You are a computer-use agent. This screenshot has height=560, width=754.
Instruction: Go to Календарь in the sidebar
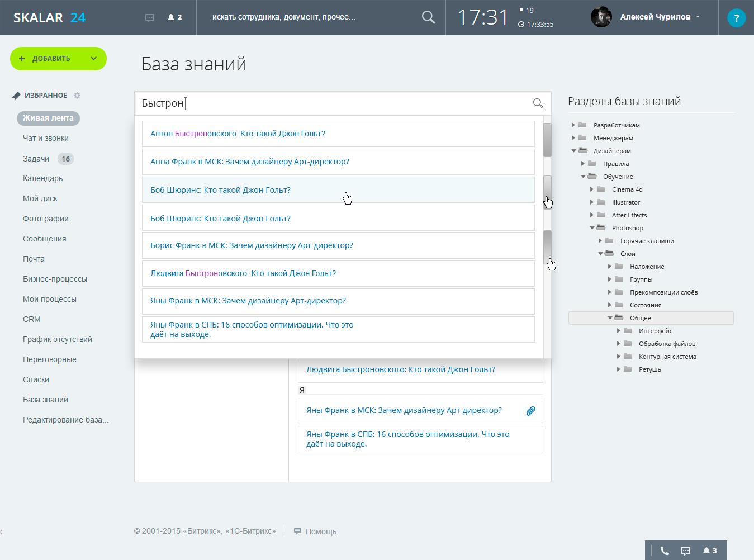pos(42,178)
